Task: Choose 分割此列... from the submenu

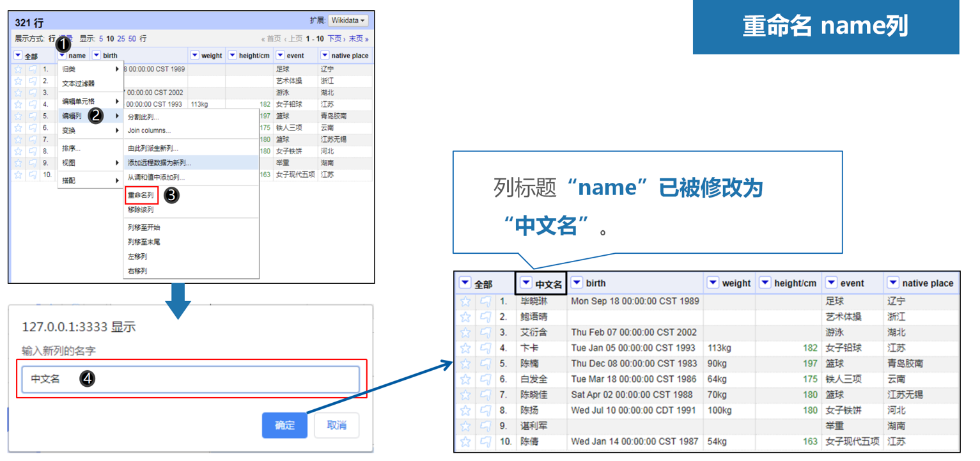Action: 191,118
